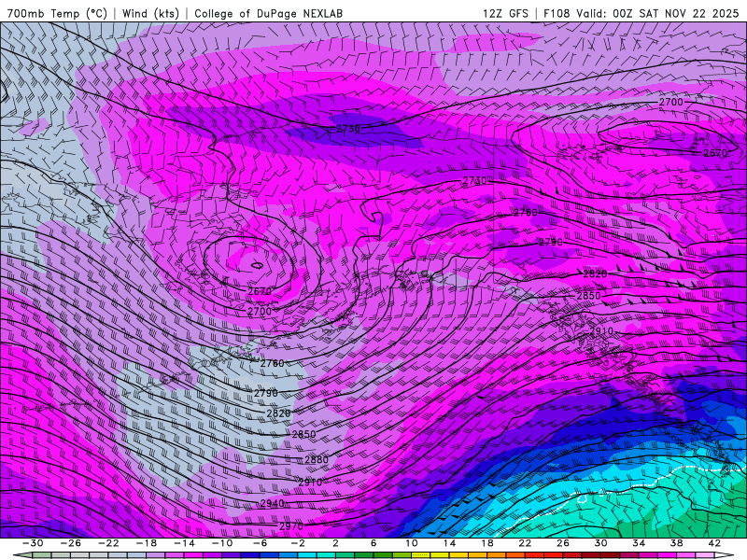747x560 pixels.
Task: Click the 2880 height contour label
Action: click(x=317, y=459)
